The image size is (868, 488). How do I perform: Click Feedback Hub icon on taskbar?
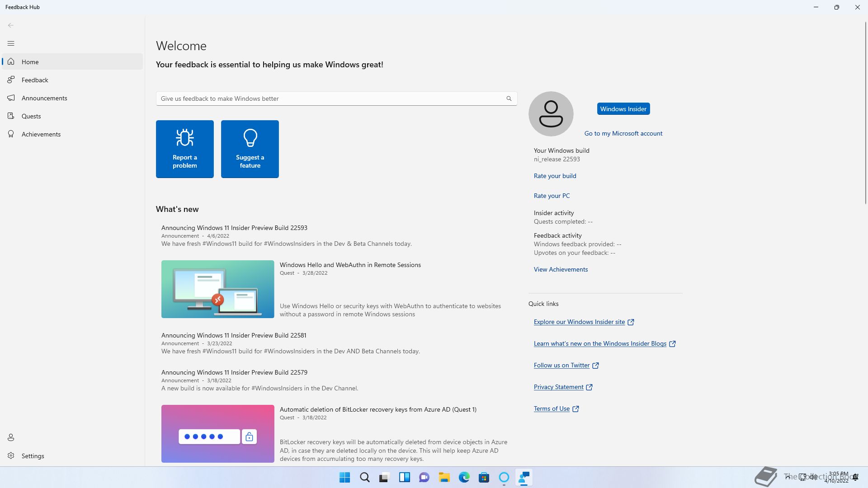click(524, 478)
